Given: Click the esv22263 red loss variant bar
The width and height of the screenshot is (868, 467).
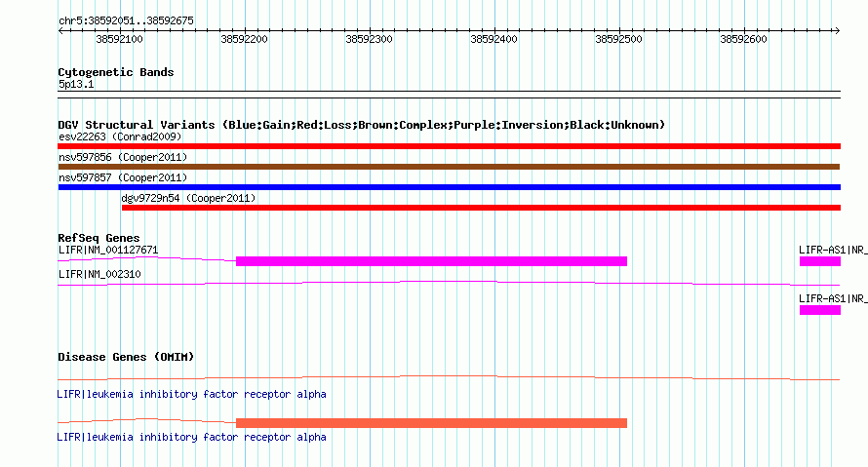Looking at the screenshot, I should pos(449,146).
